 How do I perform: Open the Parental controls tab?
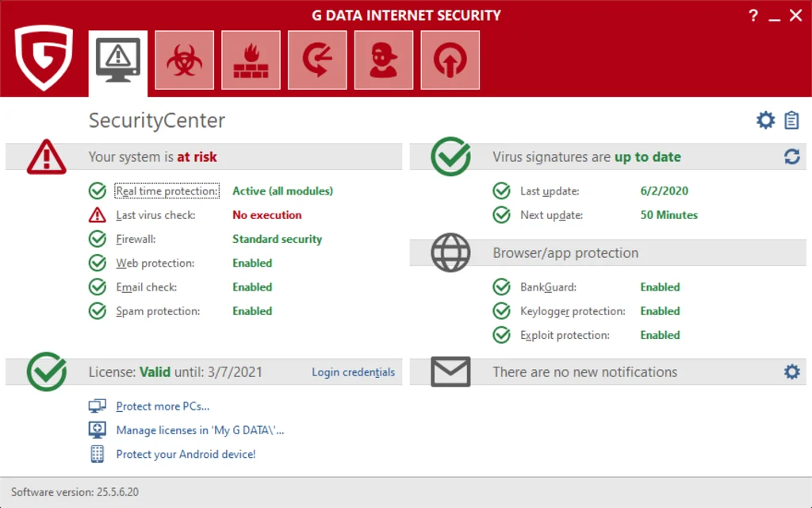click(384, 60)
